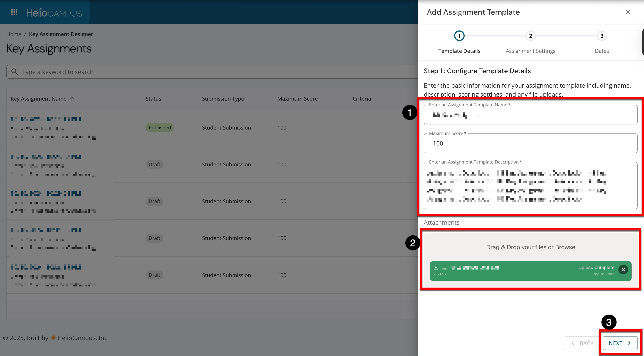This screenshot has width=644, height=356.
Task: Click the Published status badge
Action: click(160, 128)
